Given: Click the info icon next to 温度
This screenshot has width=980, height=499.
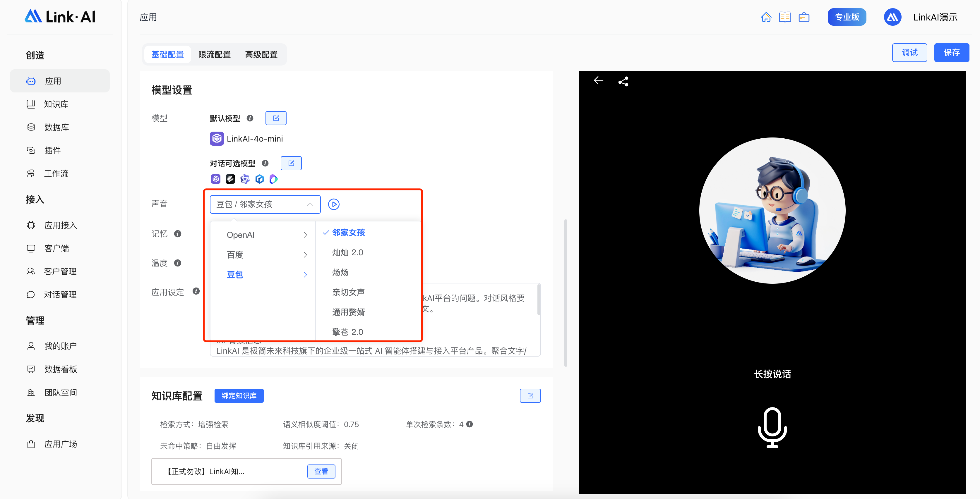Looking at the screenshot, I should point(178,263).
